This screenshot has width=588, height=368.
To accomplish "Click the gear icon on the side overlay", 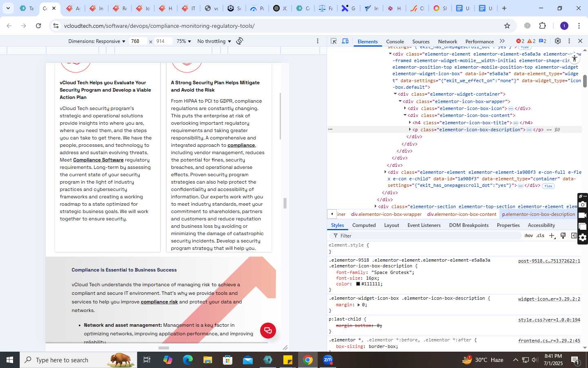I will click(x=583, y=238).
